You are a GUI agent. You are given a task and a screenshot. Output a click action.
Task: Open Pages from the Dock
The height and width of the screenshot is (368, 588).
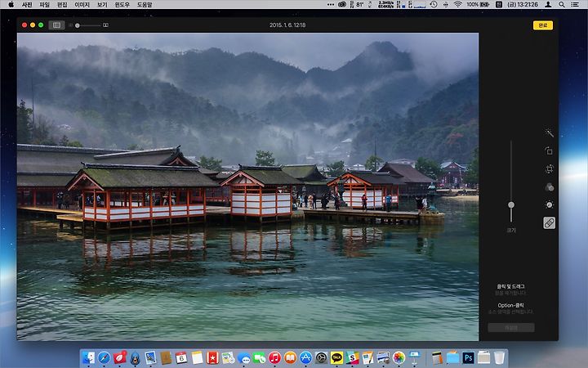coord(367,357)
